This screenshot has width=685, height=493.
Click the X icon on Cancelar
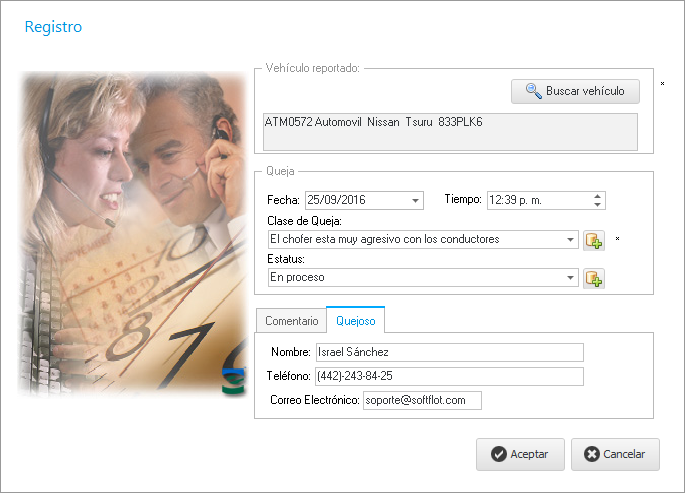coord(591,454)
